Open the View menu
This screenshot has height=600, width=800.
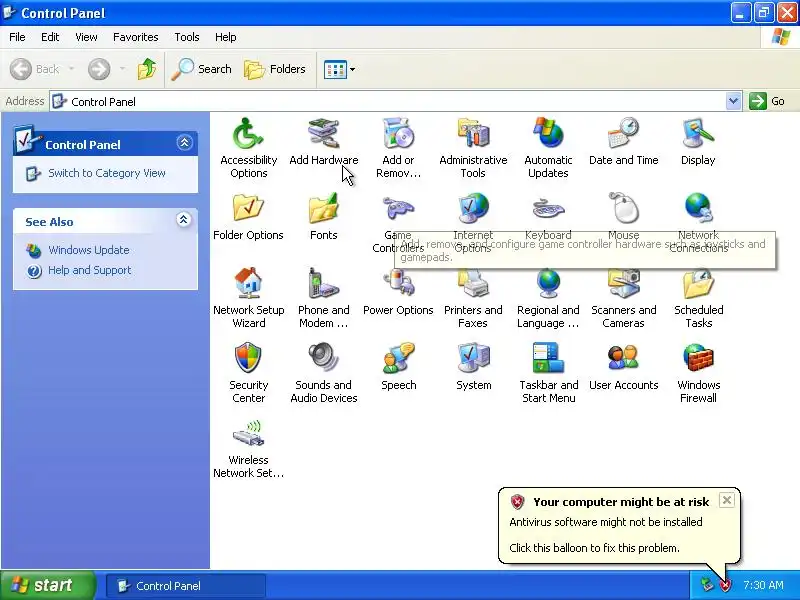point(86,37)
